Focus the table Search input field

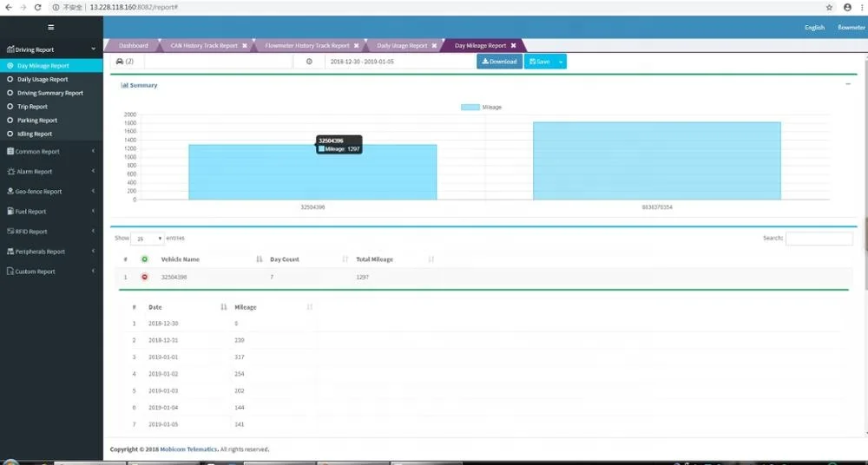[819, 239]
